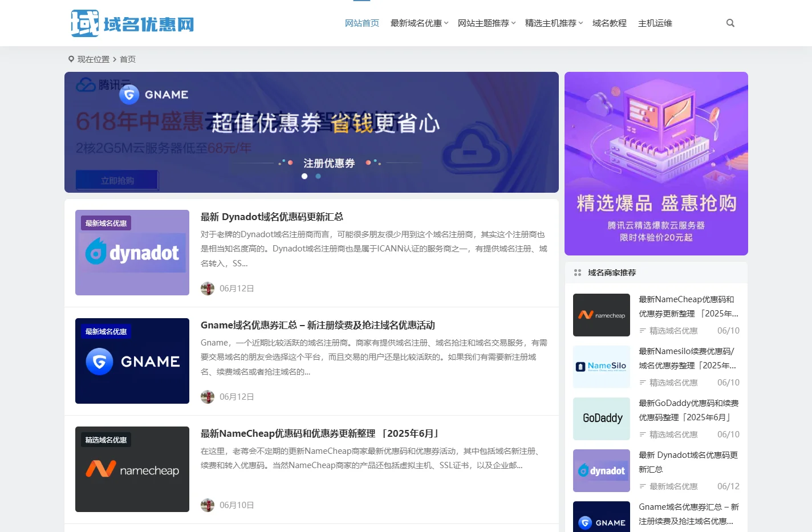Open sidebar namecheap logo thumbnail

pos(602,315)
